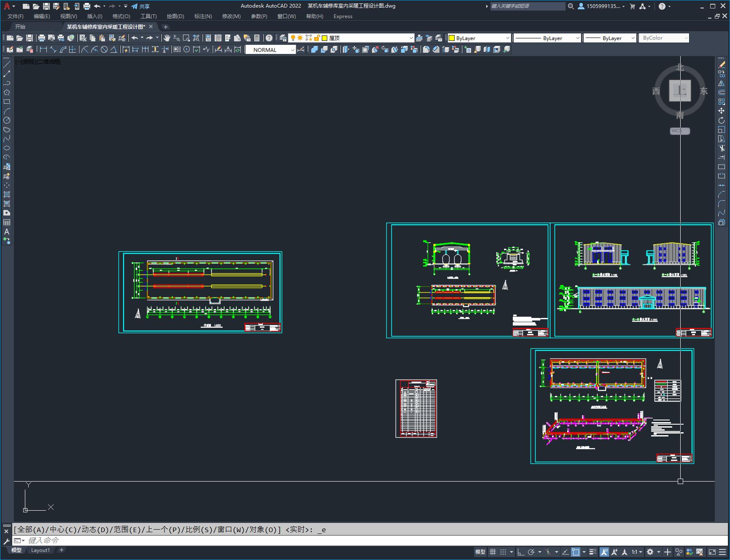Click the Zoom Window icon
The image size is (730, 560).
click(x=186, y=38)
